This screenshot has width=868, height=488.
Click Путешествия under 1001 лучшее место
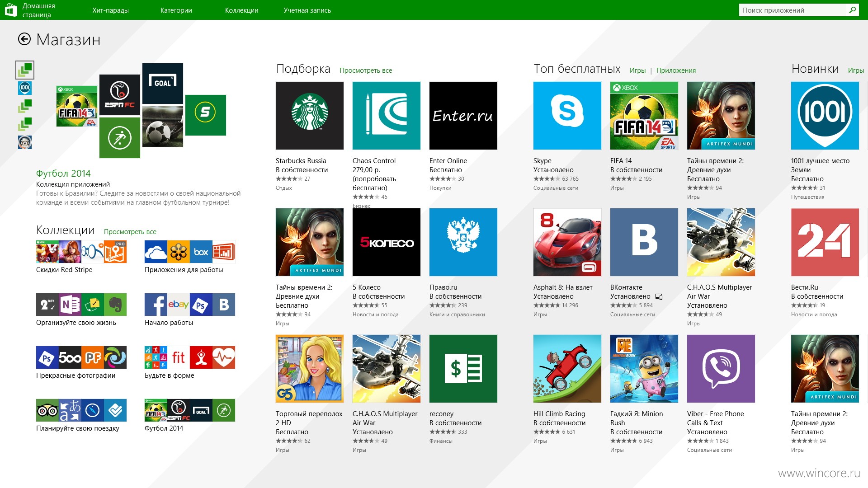808,197
